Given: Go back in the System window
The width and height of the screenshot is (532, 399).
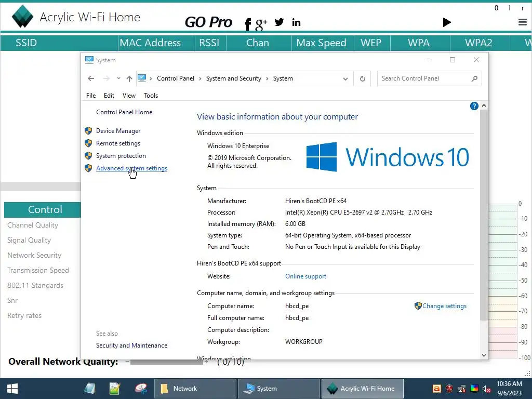Looking at the screenshot, I should click(90, 78).
